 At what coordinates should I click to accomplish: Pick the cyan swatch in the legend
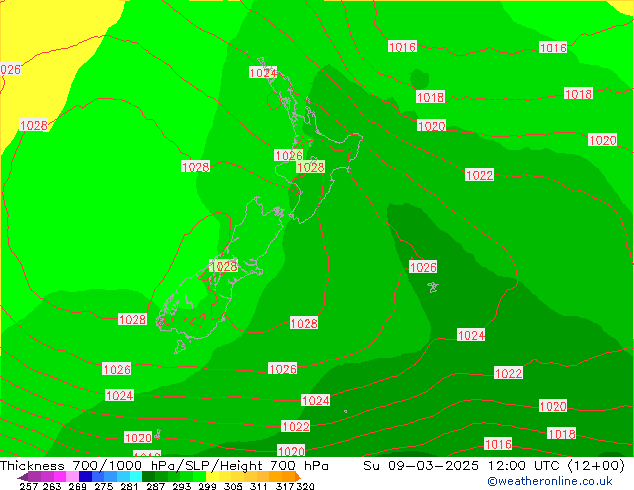pos(136,476)
